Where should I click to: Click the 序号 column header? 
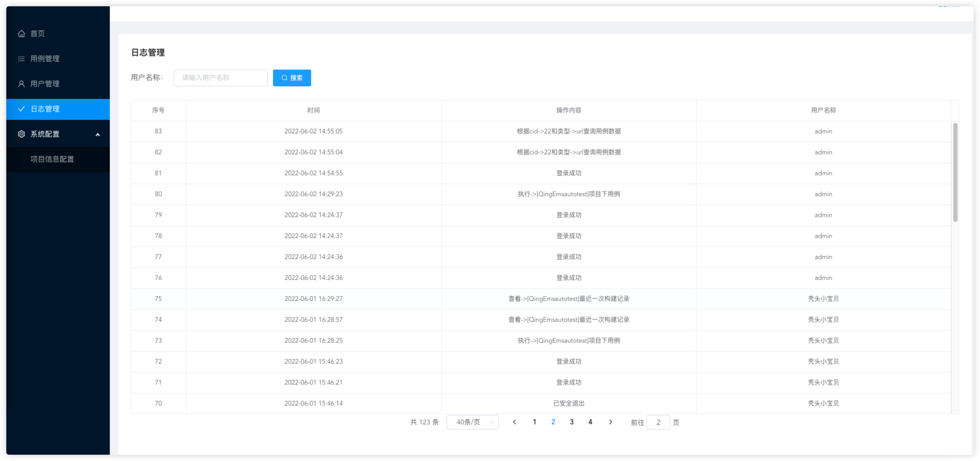(158, 110)
